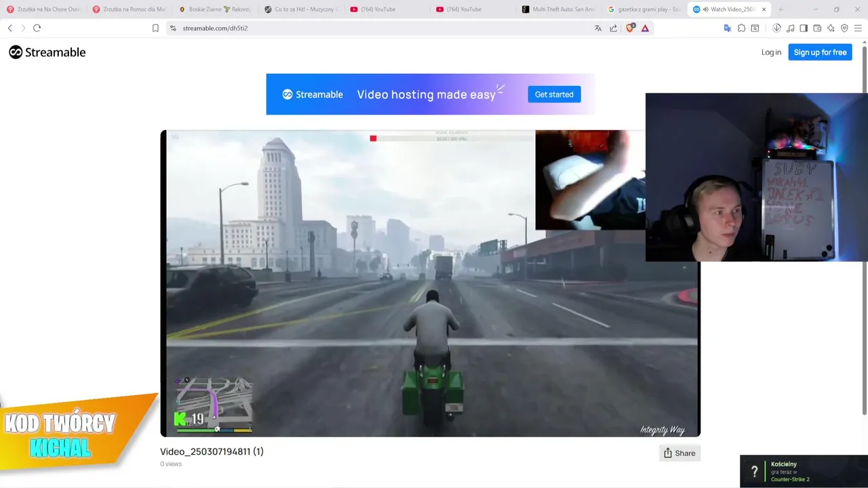
Task: Click the Log in link
Action: pos(771,52)
